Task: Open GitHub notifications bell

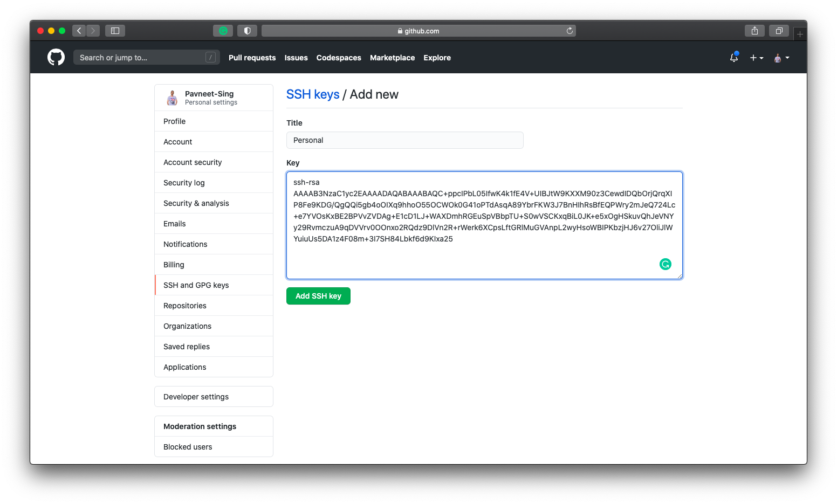Action: tap(734, 57)
